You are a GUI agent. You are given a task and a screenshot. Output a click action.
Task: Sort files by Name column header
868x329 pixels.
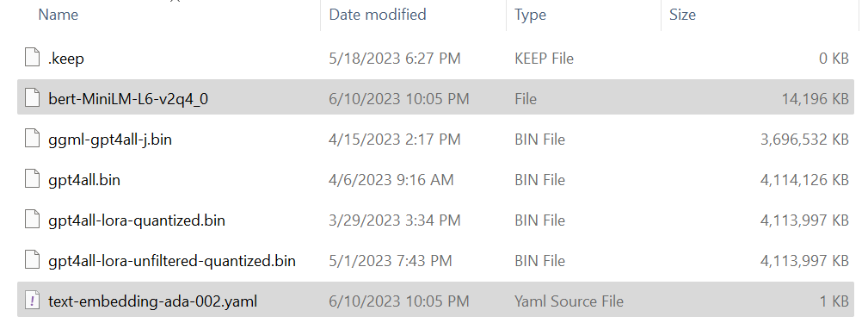click(x=58, y=15)
